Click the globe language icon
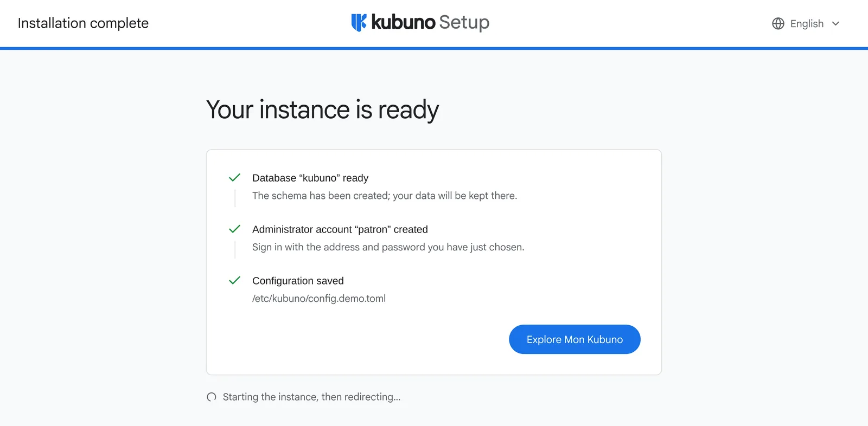Image resolution: width=868 pixels, height=426 pixels. (778, 23)
